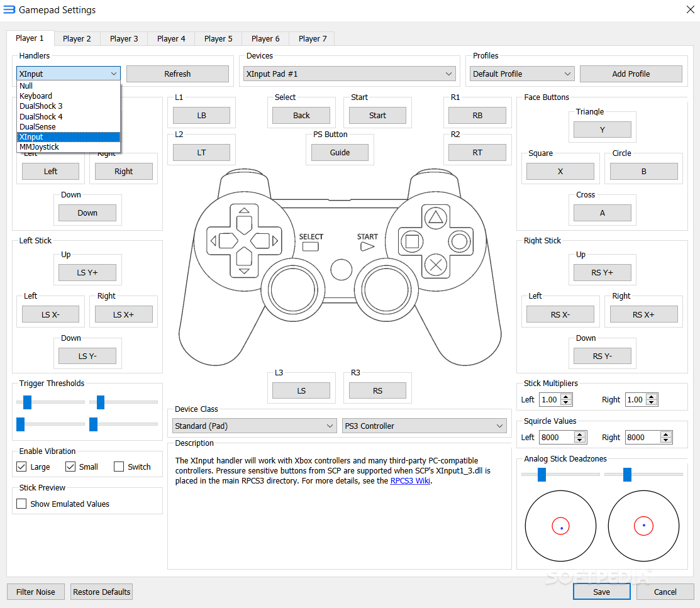Remap D-Pad Down button
The image size is (700, 608).
tap(87, 213)
